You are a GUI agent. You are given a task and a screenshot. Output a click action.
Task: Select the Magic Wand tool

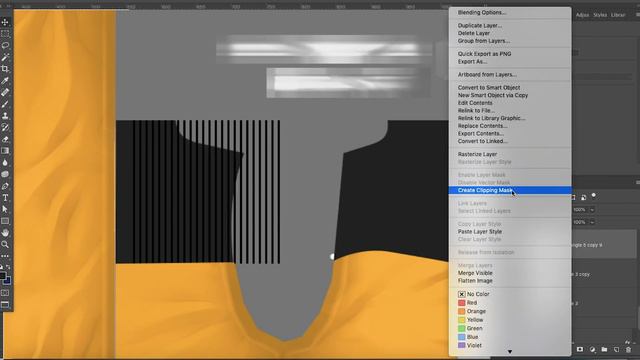[5, 57]
